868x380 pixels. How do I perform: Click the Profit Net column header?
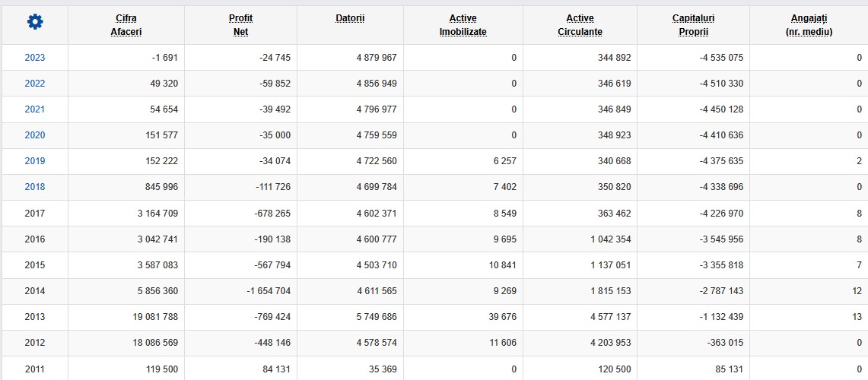point(241,25)
